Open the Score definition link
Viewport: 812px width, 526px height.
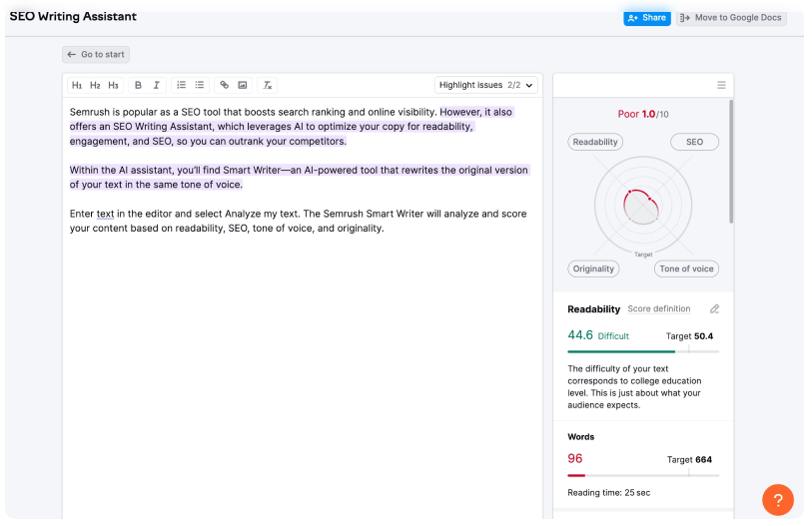pos(658,309)
